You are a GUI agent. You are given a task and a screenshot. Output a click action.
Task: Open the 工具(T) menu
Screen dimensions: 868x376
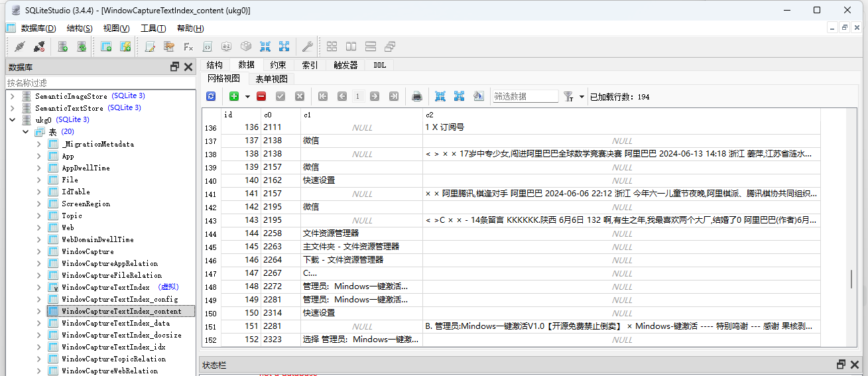tap(153, 28)
